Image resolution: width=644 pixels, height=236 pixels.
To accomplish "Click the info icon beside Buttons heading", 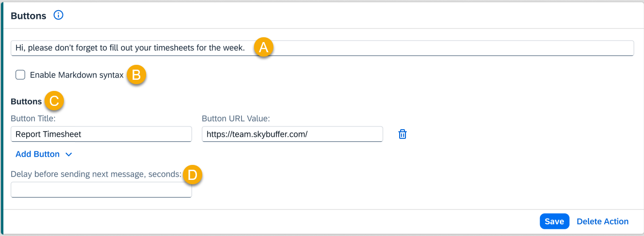I will (59, 15).
